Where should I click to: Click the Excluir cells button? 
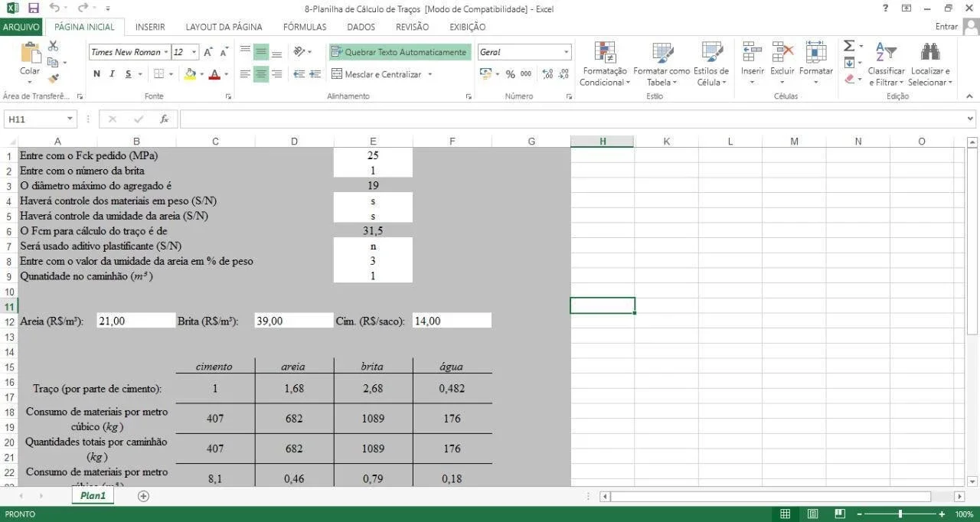pos(782,64)
